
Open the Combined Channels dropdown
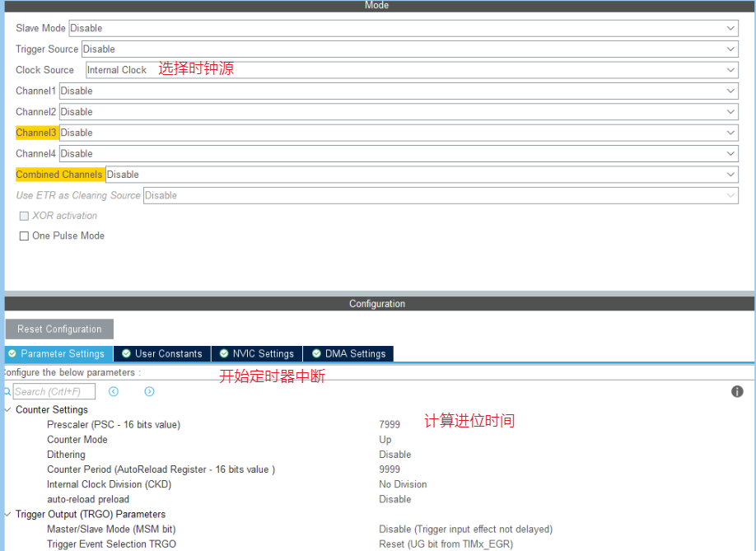[421, 175]
